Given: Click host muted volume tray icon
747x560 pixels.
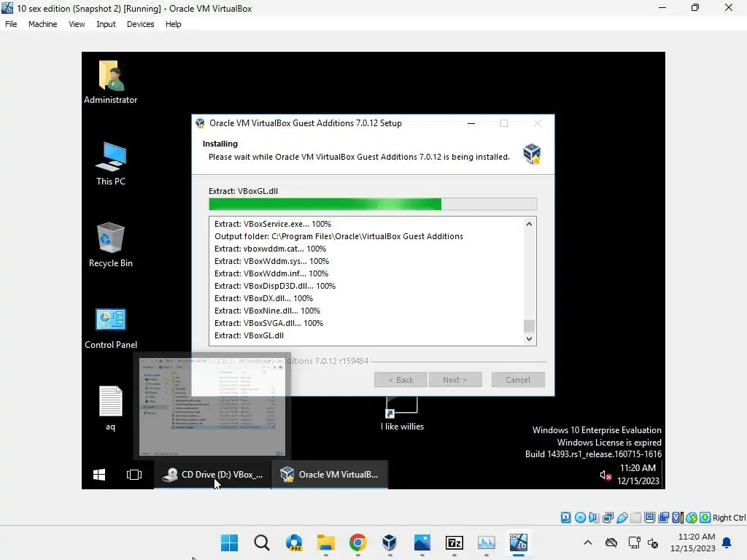Looking at the screenshot, I should (653, 542).
